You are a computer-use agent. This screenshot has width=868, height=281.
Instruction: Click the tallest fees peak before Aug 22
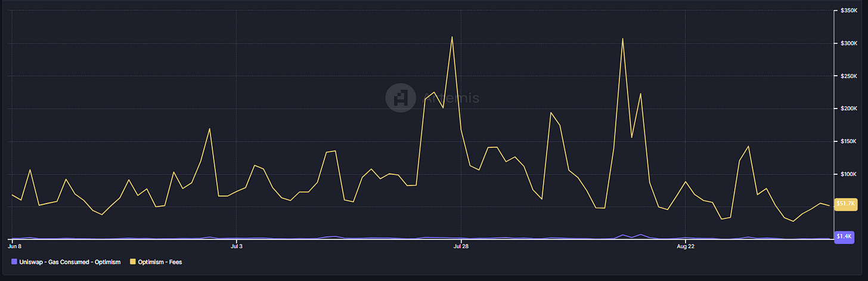pos(622,39)
